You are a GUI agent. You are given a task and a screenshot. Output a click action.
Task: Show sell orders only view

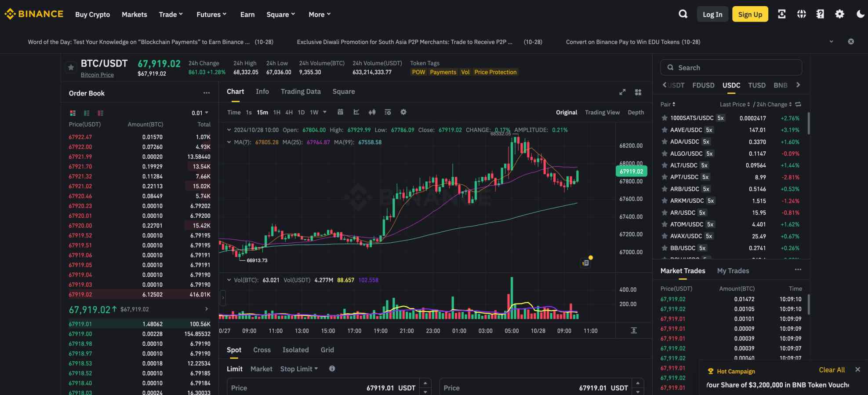[x=101, y=113]
